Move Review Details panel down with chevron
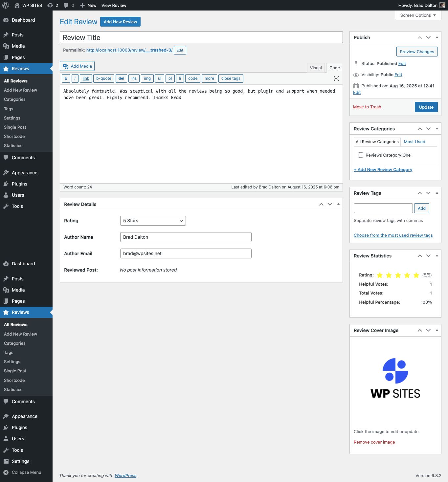The width and height of the screenshot is (448, 482). point(330,204)
